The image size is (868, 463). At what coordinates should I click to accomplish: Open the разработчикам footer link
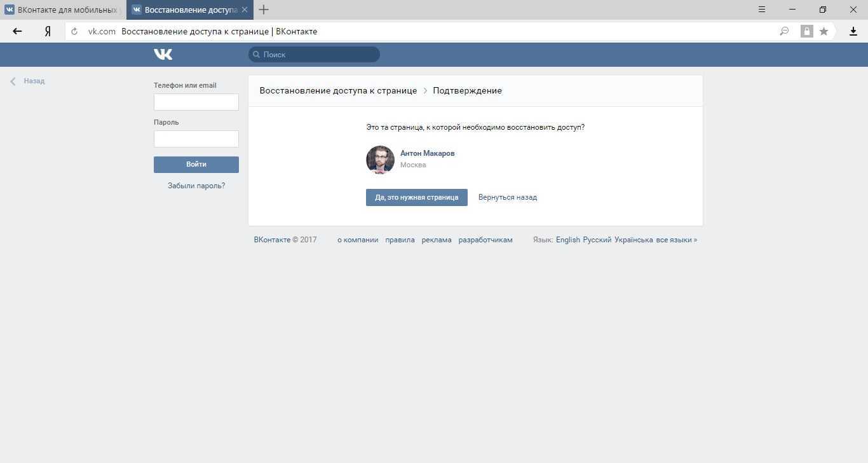485,240
